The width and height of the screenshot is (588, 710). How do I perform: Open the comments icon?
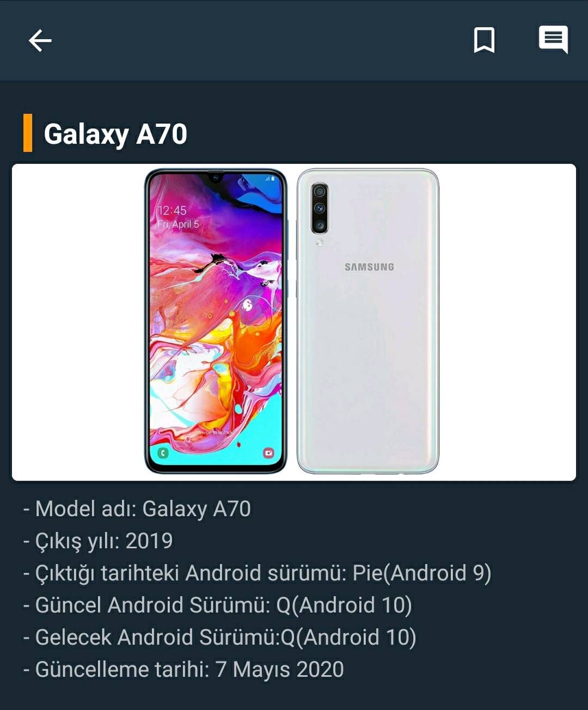point(553,40)
